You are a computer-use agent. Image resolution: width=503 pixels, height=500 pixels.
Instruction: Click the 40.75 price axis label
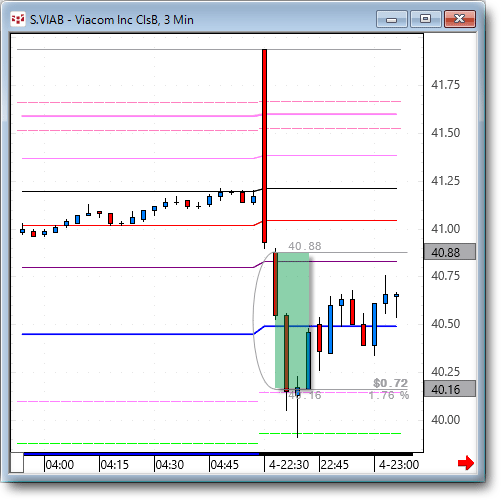[x=445, y=276]
